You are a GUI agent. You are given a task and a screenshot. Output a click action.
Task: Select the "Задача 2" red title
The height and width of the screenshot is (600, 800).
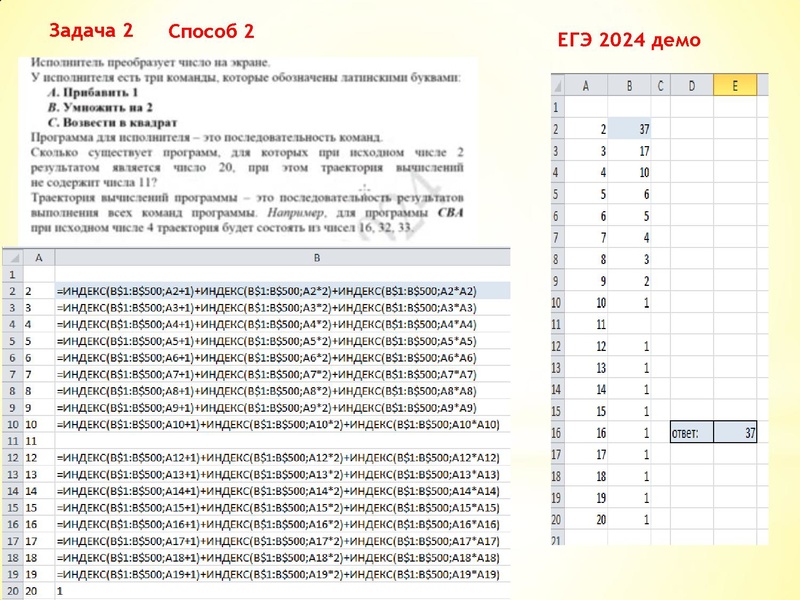pyautogui.click(x=88, y=31)
